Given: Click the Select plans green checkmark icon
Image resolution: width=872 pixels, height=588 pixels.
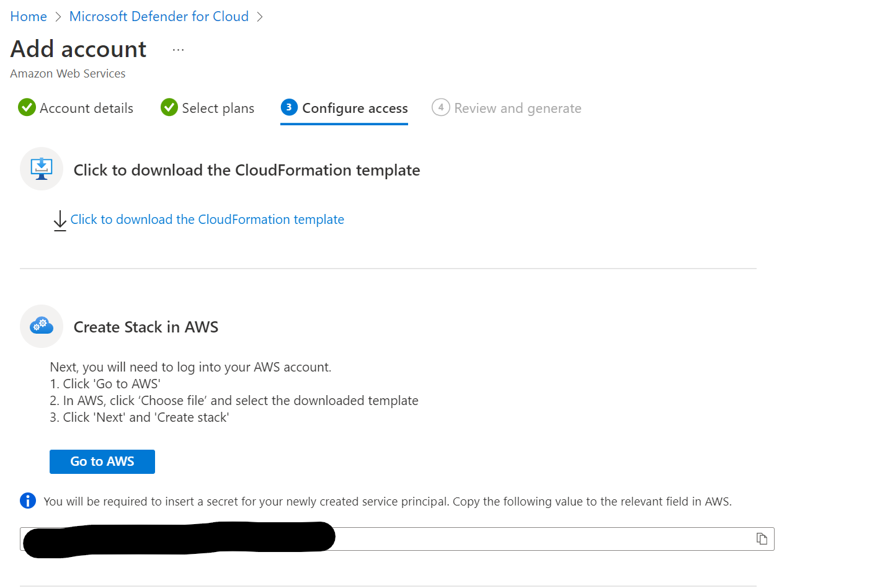Looking at the screenshot, I should click(x=169, y=107).
